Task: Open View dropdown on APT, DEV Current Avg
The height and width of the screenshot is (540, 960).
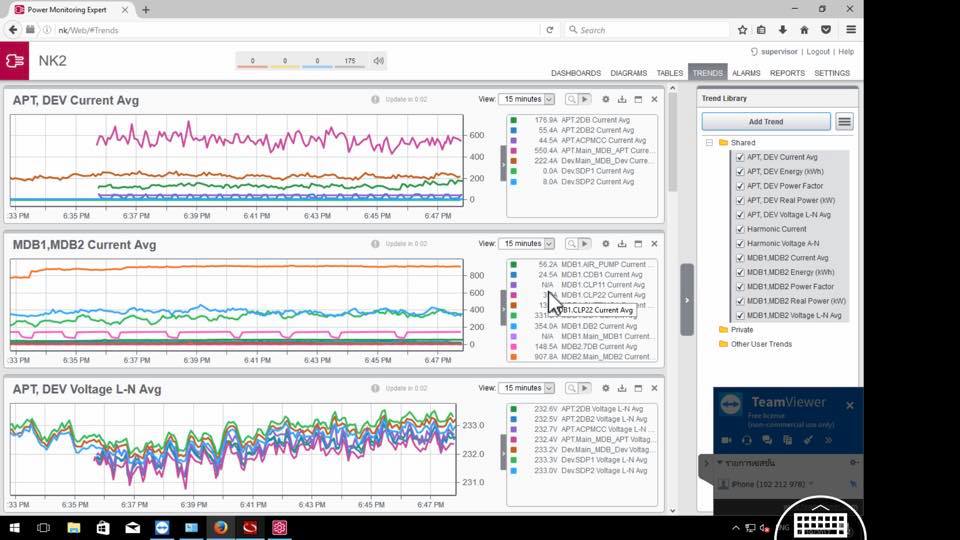Action: 528,100
